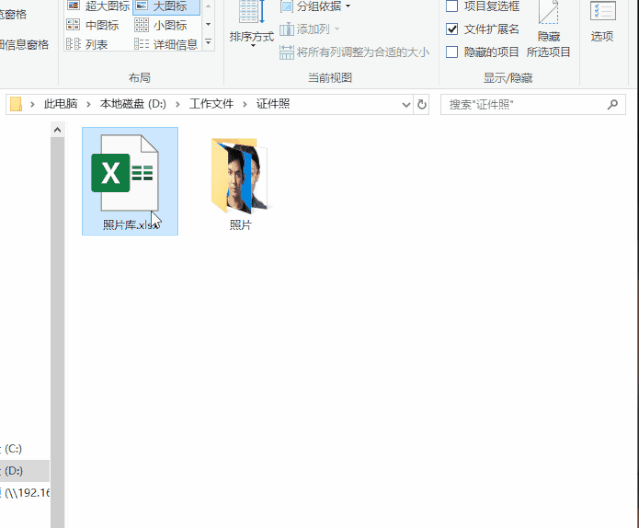Click 本地磁盘 (D:) breadcrumb

133,104
